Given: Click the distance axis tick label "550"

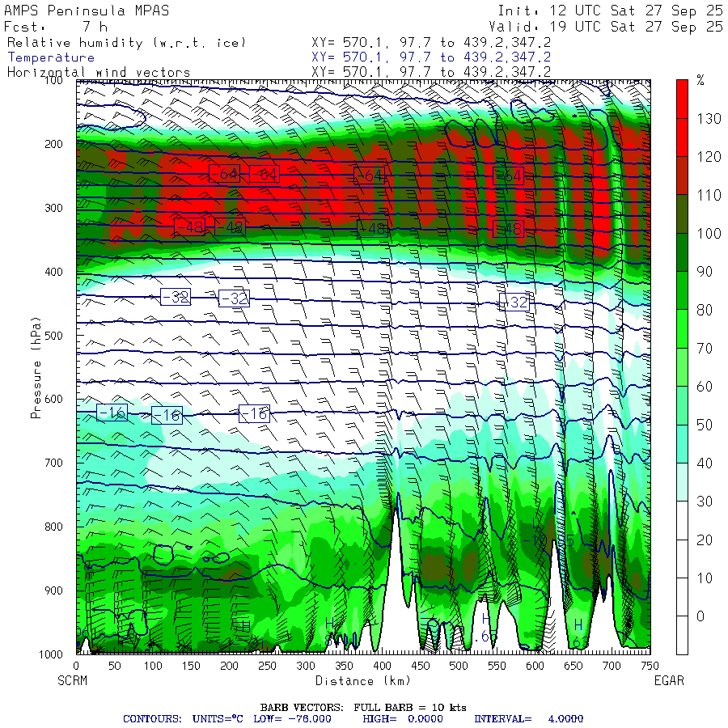Looking at the screenshot, I should [x=497, y=666].
